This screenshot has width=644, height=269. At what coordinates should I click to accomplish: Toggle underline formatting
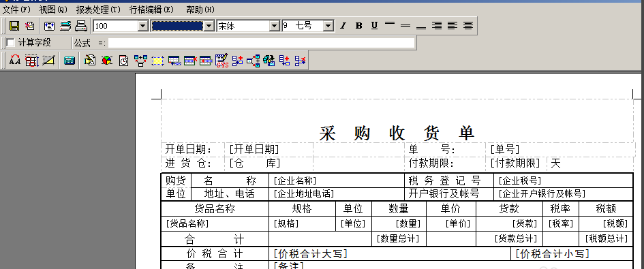pyautogui.click(x=374, y=26)
